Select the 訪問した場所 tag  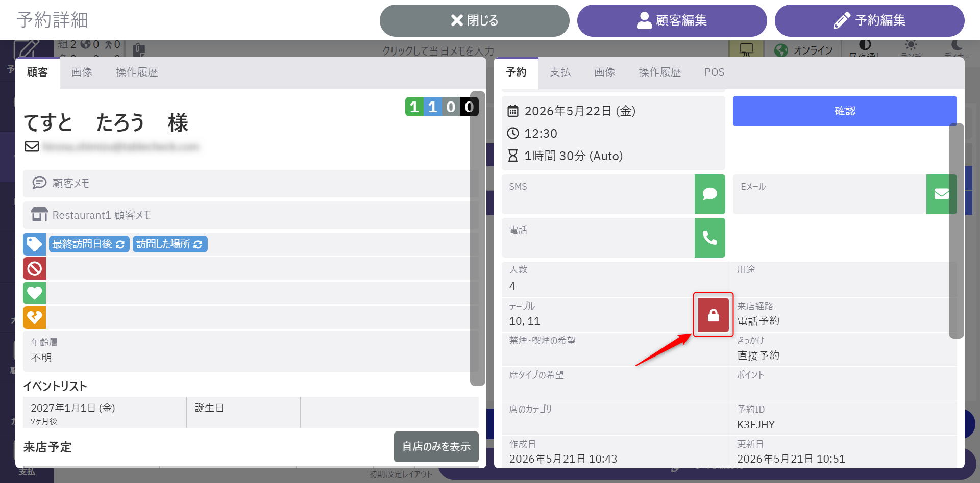(170, 244)
